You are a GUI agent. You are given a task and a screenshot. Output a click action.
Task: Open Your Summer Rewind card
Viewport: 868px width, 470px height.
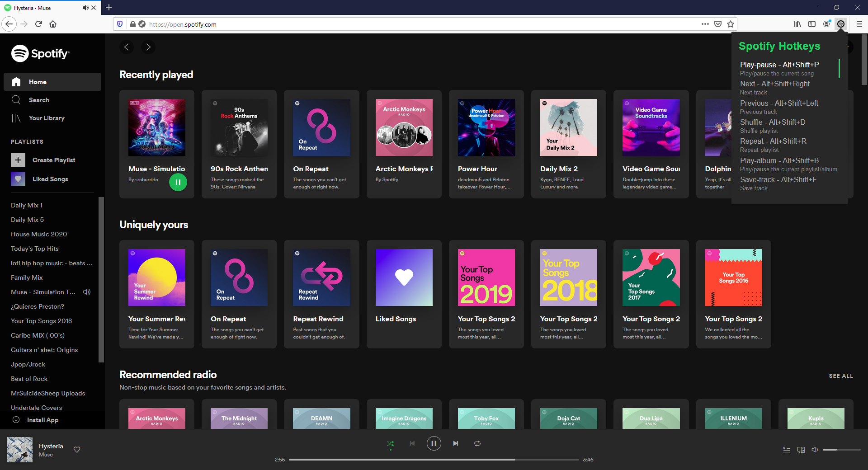[157, 294]
